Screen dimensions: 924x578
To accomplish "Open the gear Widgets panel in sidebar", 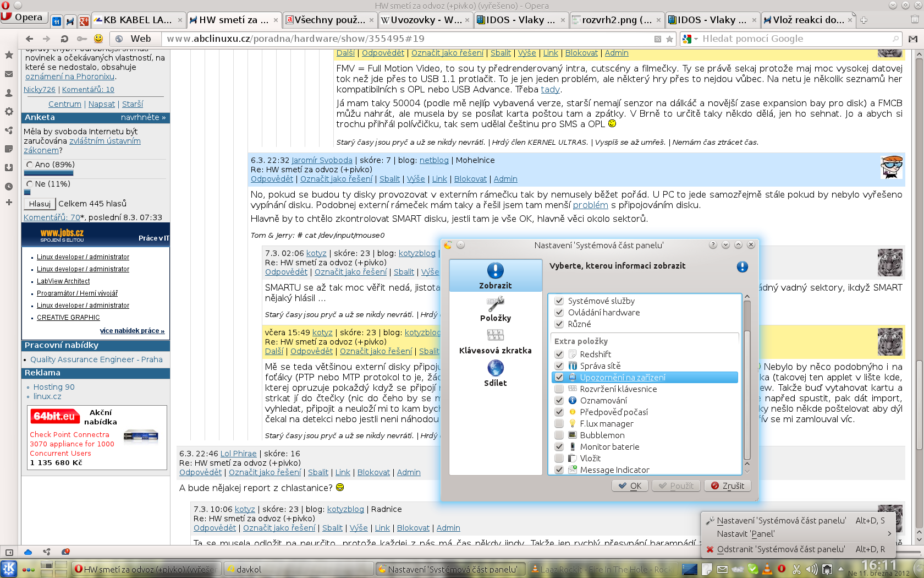I will tap(9, 111).
